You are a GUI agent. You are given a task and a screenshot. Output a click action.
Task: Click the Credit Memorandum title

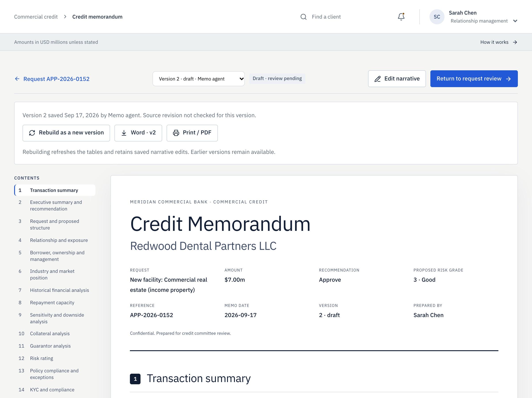point(220,224)
